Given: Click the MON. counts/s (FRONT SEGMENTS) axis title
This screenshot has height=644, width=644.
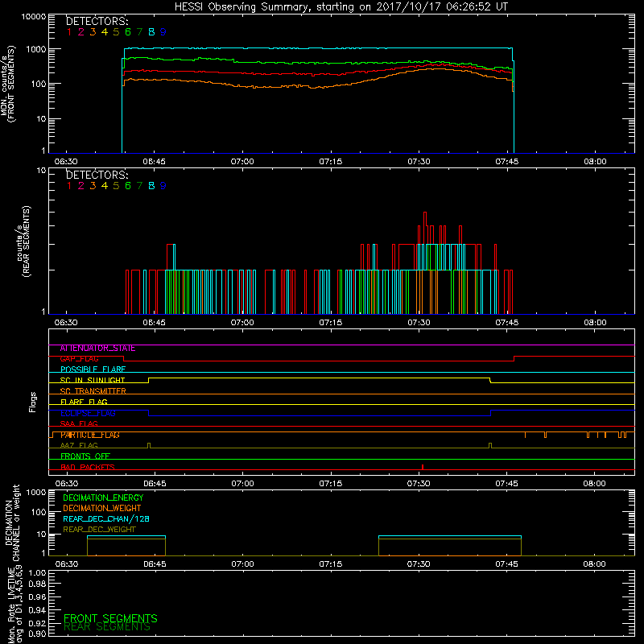Looking at the screenshot, I should pyautogui.click(x=7, y=85).
